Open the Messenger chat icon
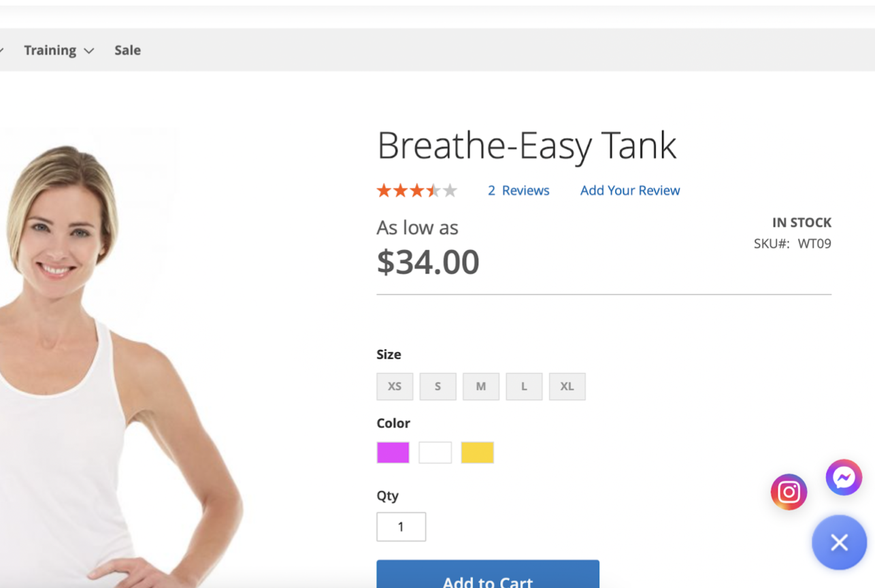The image size is (875, 588). click(x=844, y=478)
